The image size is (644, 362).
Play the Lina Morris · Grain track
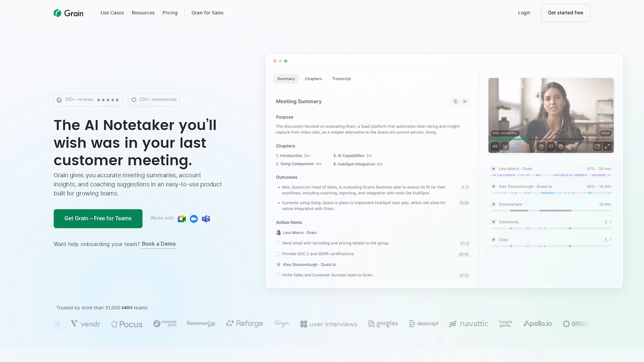[494, 169]
